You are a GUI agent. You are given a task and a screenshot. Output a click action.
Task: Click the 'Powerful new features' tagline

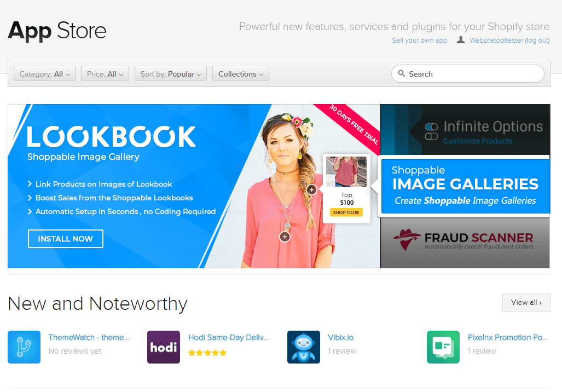(x=394, y=26)
